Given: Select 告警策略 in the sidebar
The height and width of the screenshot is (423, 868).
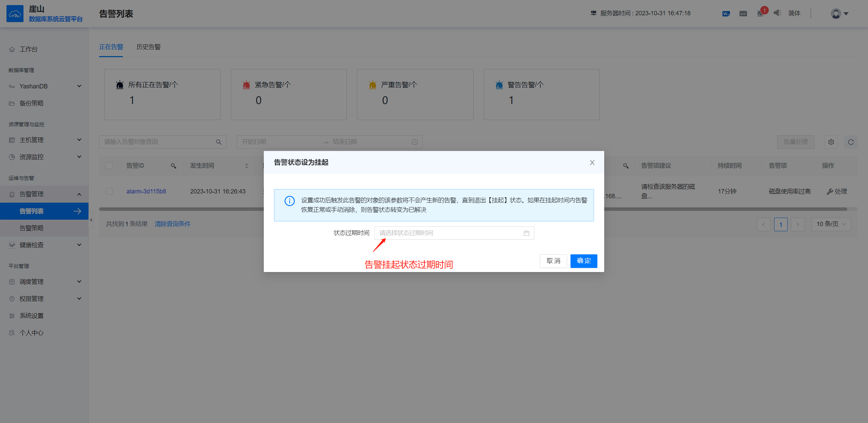Looking at the screenshot, I should point(31,227).
